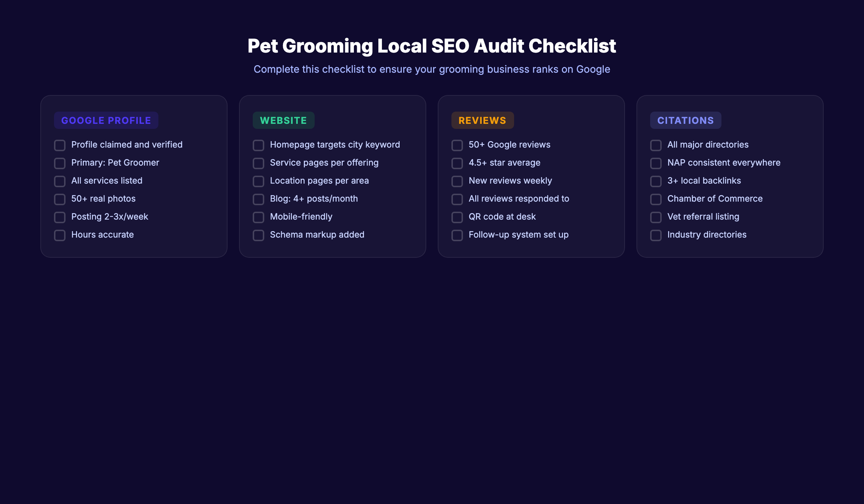The image size is (864, 504).
Task: Select the REVIEWS section header
Action: 482,120
